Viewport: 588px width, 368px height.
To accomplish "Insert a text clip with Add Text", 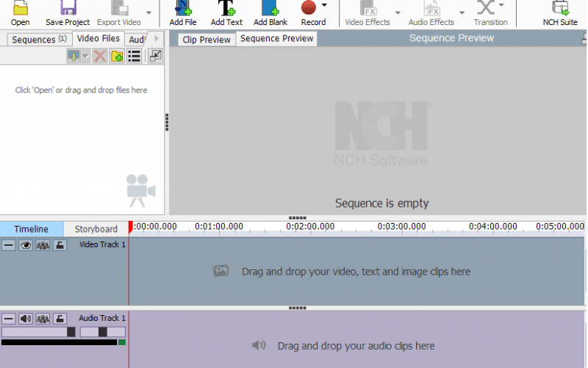I will 226,13.
